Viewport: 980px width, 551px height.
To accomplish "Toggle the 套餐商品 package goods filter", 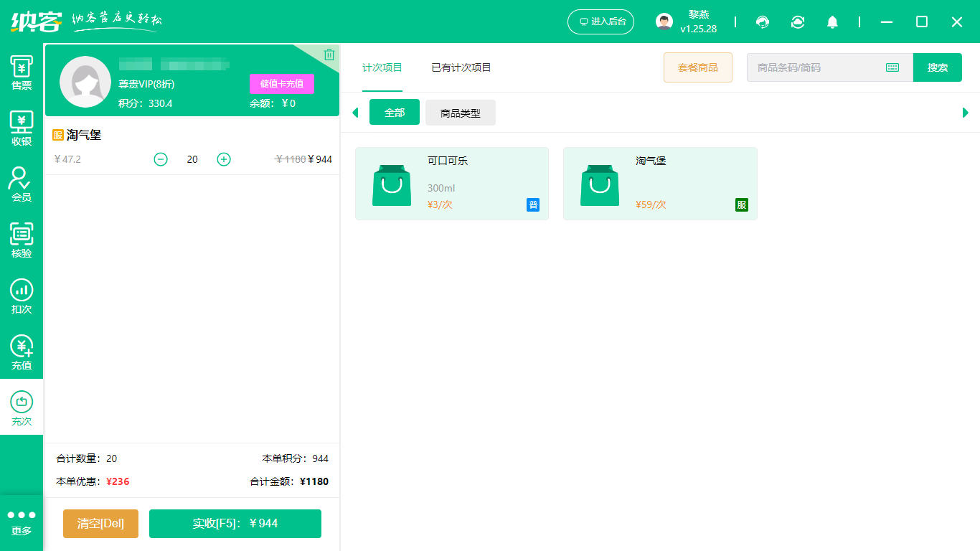I will point(697,67).
